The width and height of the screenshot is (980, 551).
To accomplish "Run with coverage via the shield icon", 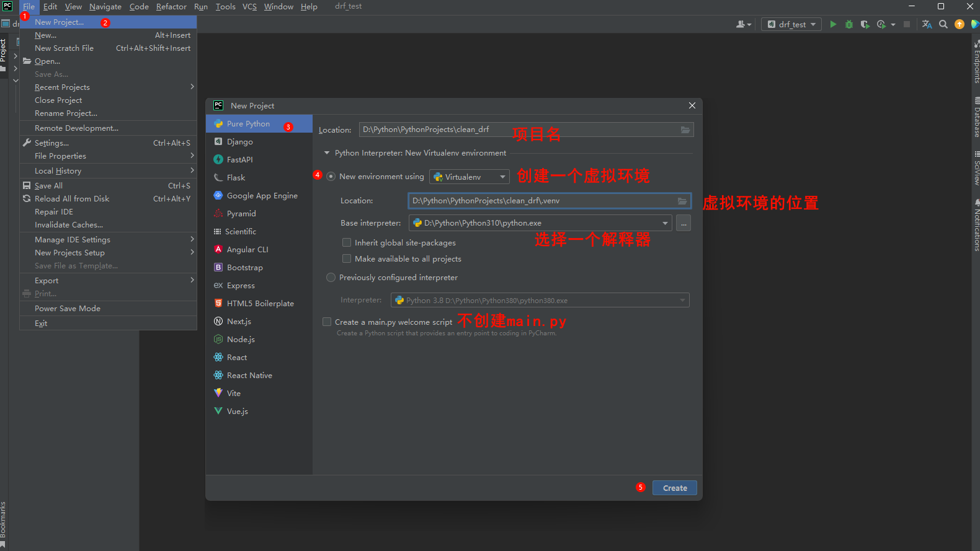I will pyautogui.click(x=865, y=24).
